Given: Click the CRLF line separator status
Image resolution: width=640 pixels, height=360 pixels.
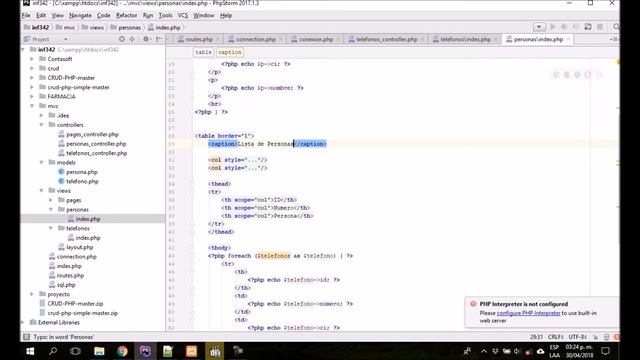Looking at the screenshot, I should tap(555, 337).
